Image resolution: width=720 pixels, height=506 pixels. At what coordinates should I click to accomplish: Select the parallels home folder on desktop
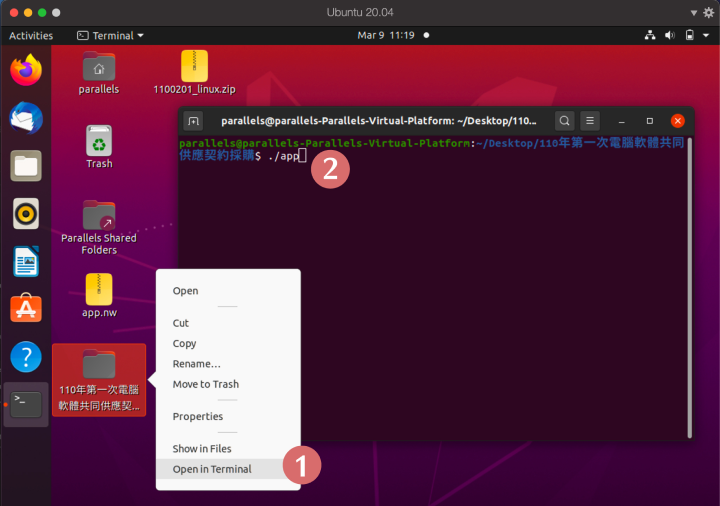99,73
